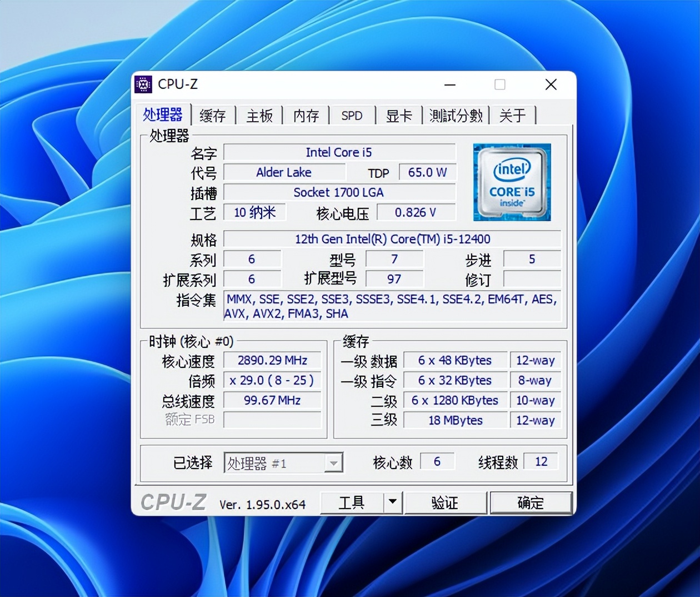Open the 显卡 (Graphics) tab
The image size is (700, 597).
pos(399,115)
